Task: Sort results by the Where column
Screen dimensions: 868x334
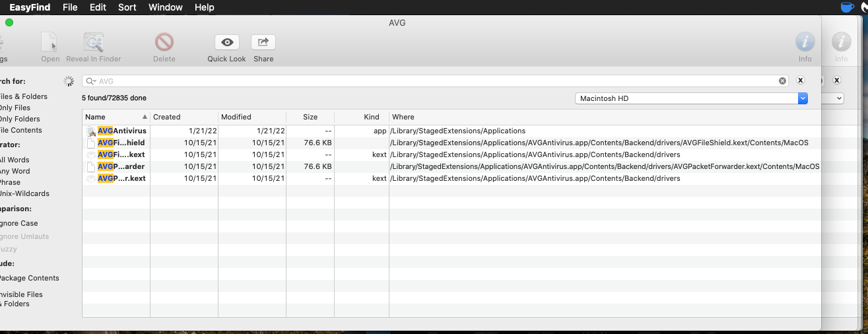Action: click(x=605, y=117)
